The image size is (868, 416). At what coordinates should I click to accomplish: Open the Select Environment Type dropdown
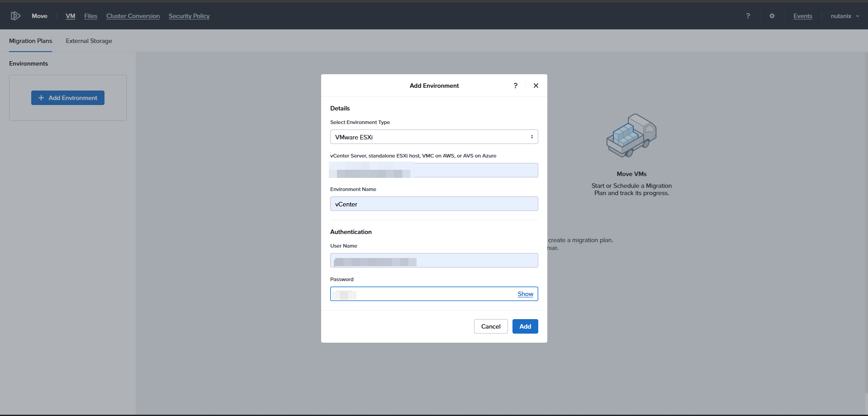click(434, 137)
